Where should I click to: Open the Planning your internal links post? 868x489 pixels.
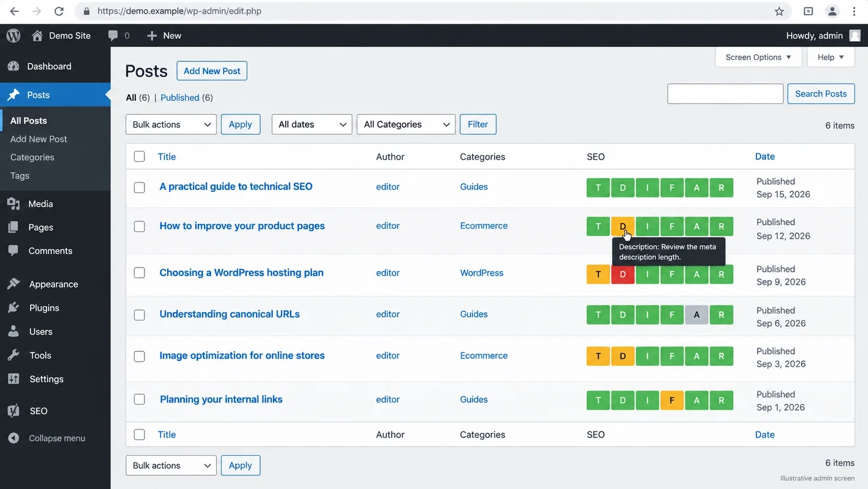pyautogui.click(x=221, y=399)
